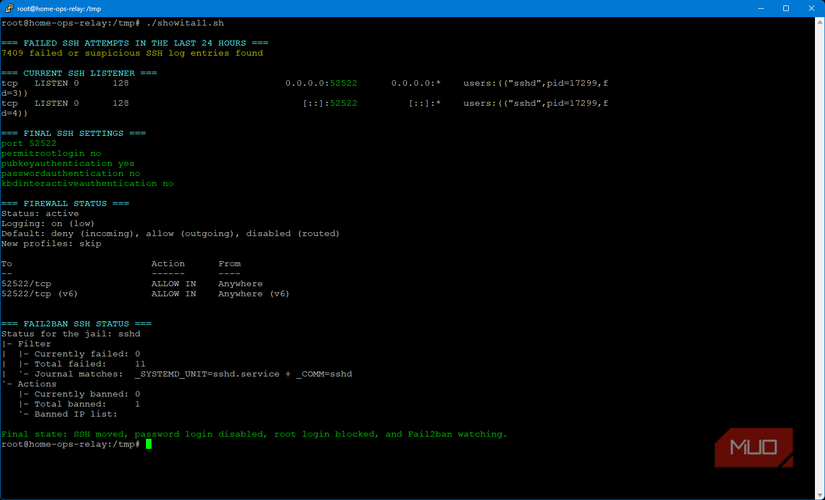Screen dimensions: 825x500
Task: Minimize the terminal window
Action: [x=761, y=8]
